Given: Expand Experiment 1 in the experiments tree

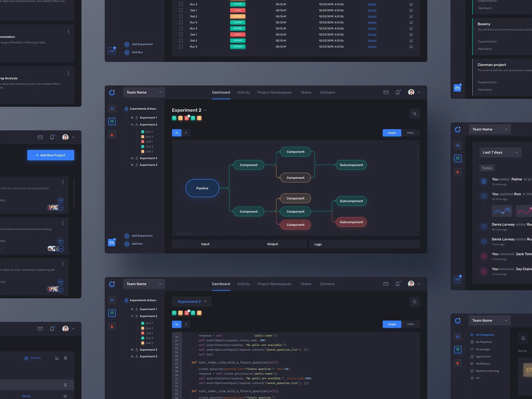Looking at the screenshot, I should click(x=132, y=117).
